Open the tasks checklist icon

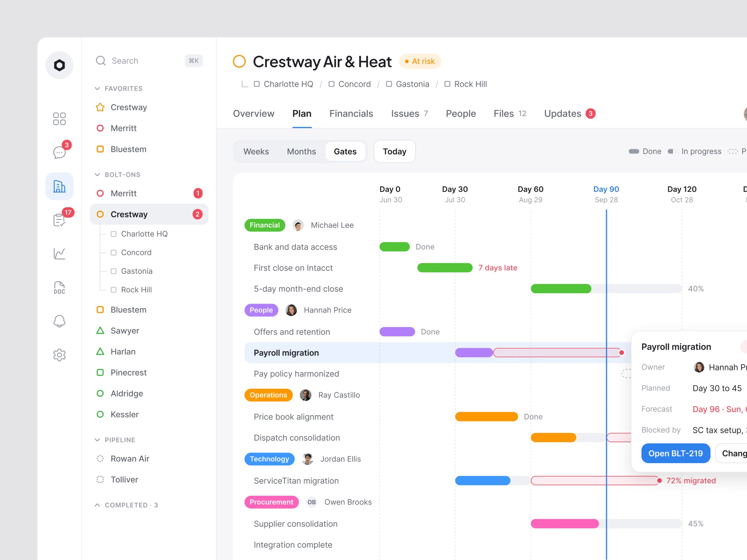pos(59,220)
